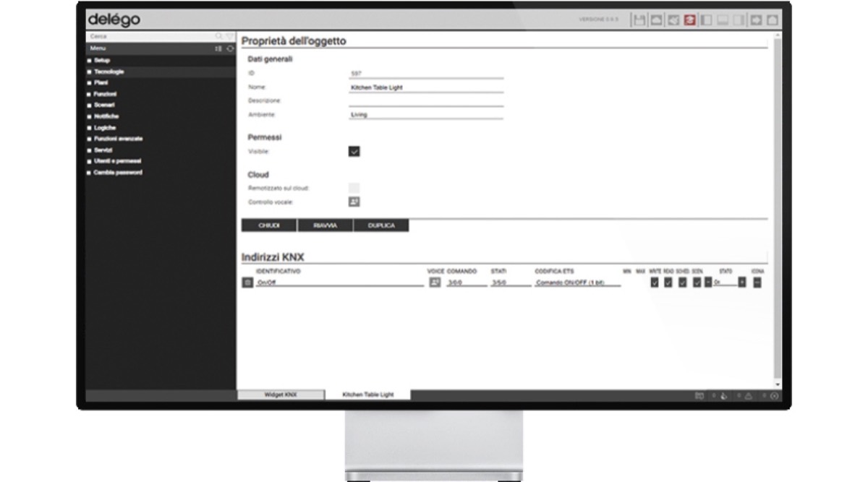Screen dimensions: 868x482
Task: Click the right arrow toolbar icon
Action: (x=756, y=20)
